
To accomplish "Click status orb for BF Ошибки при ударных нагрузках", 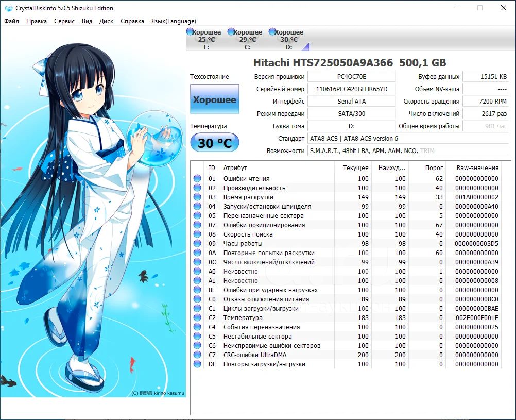I will pos(197,290).
